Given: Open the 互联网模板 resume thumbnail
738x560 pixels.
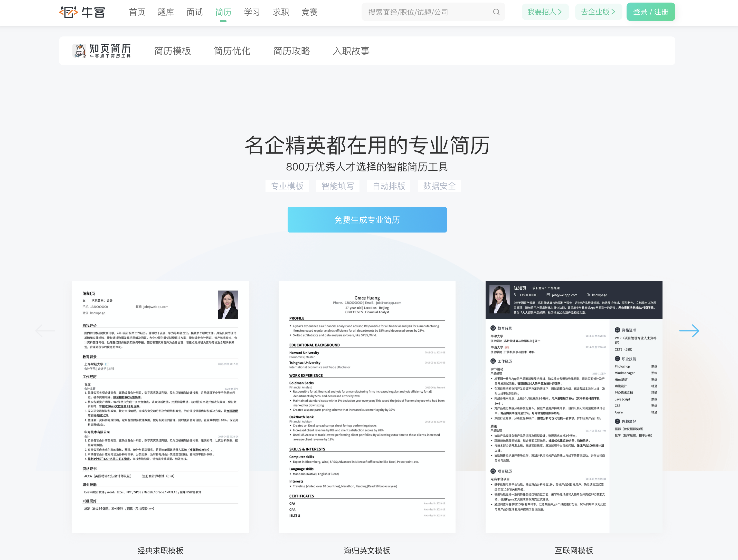Looking at the screenshot, I should (x=574, y=407).
